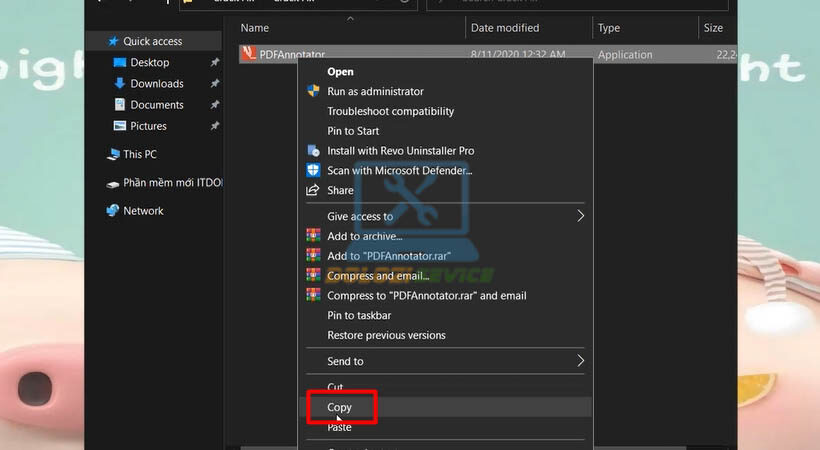Click the shield icon beside Run as administrator
This screenshot has height=450, width=820.
click(313, 91)
